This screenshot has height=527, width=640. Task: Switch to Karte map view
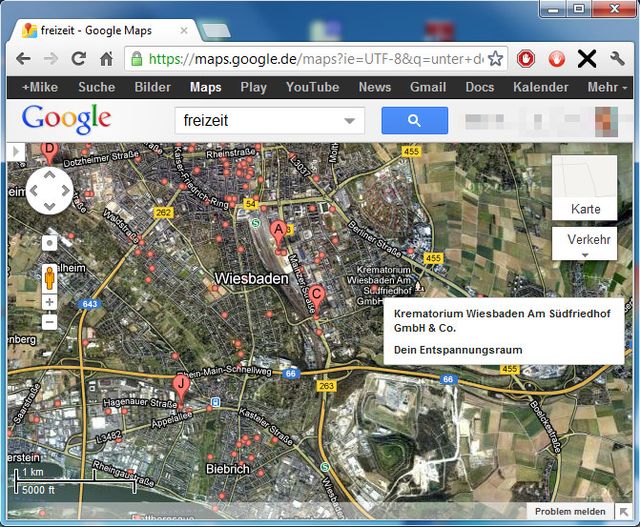(x=584, y=188)
